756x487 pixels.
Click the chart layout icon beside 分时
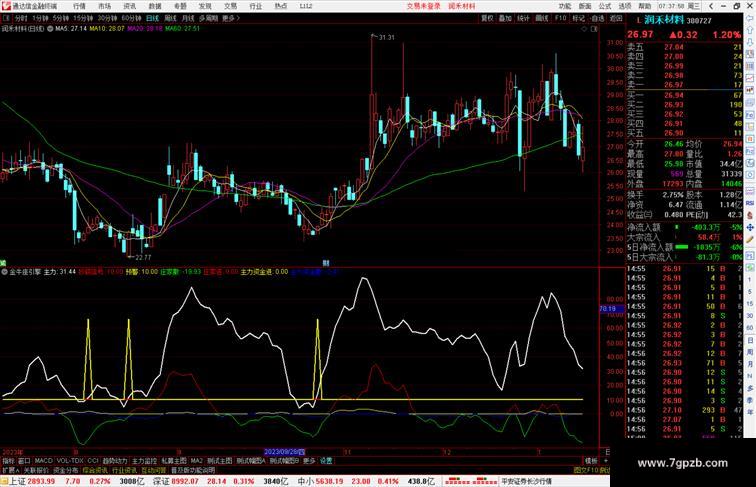[6, 18]
